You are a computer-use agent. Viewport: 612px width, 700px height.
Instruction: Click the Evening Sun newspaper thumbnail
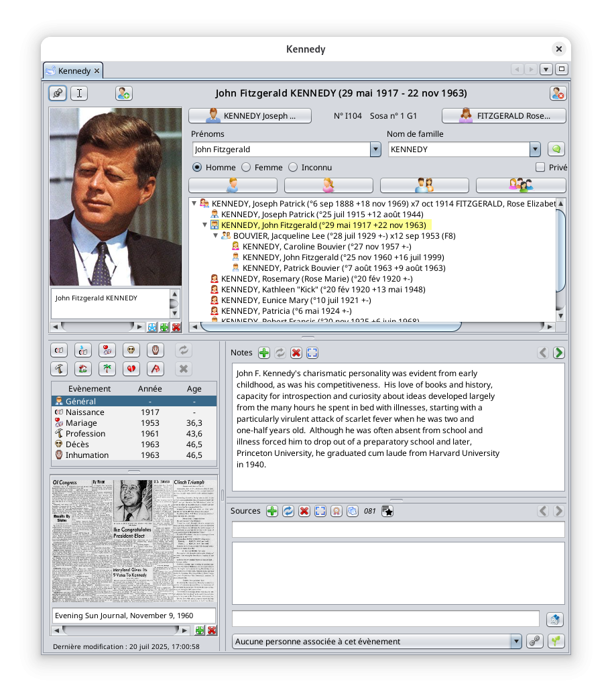pos(134,542)
